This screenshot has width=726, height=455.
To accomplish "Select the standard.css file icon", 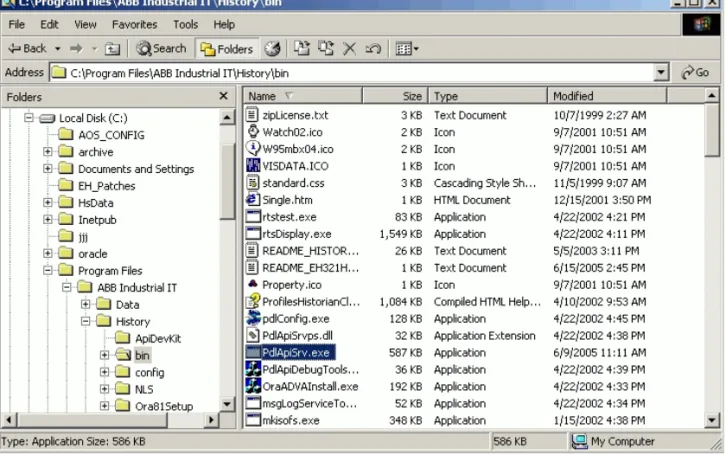I will pyautogui.click(x=252, y=182).
